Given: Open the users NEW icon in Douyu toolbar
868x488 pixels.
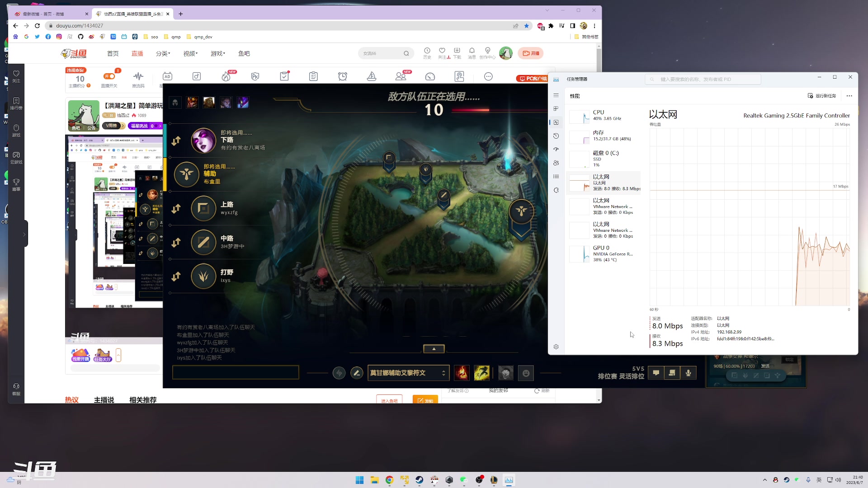Looking at the screenshot, I should tap(401, 76).
